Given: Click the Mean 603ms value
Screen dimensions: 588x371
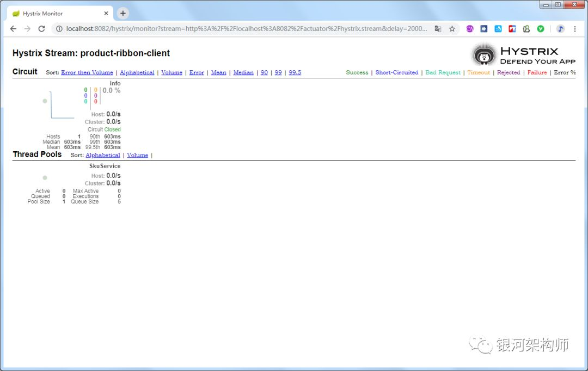Looking at the screenshot, I should coord(72,147).
